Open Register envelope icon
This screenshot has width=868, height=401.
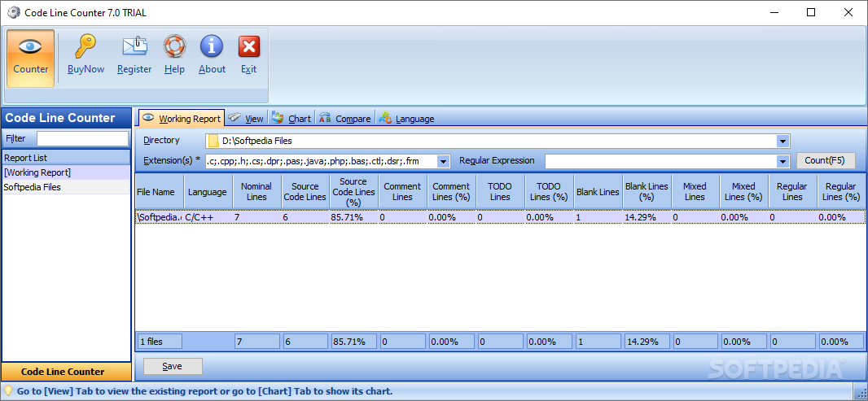(134, 46)
